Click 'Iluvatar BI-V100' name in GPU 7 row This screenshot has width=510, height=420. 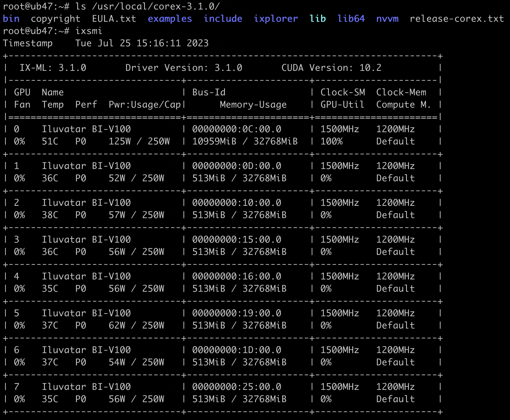coord(86,387)
